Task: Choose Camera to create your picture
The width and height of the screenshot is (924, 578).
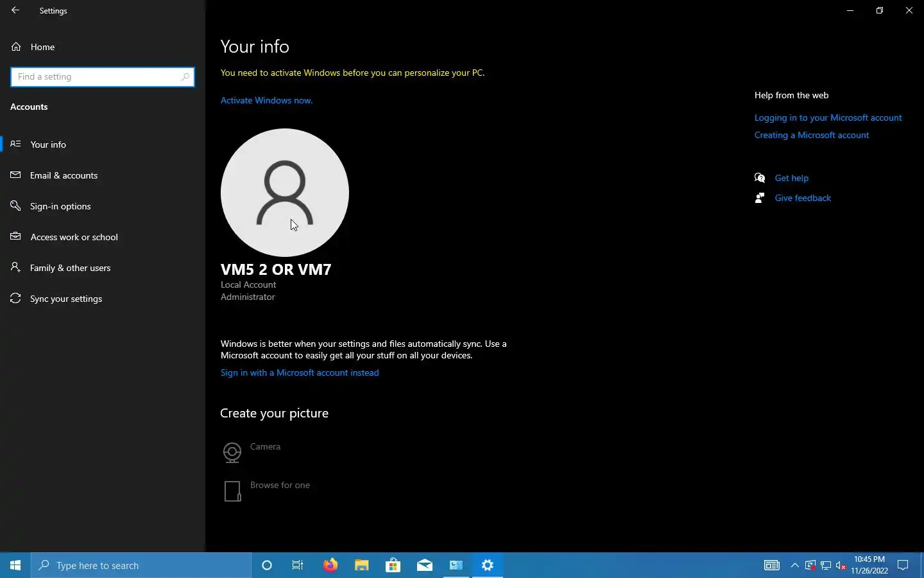Action: pos(252,452)
